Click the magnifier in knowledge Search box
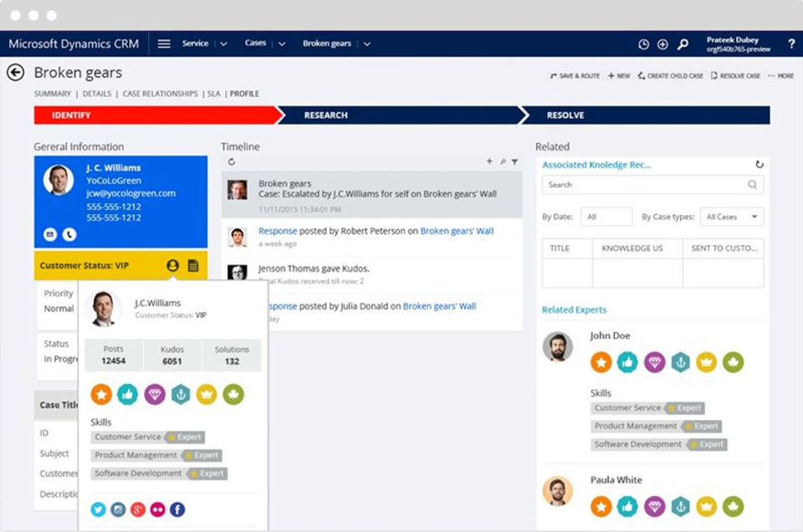Image resolution: width=803 pixels, height=532 pixels. 752,184
